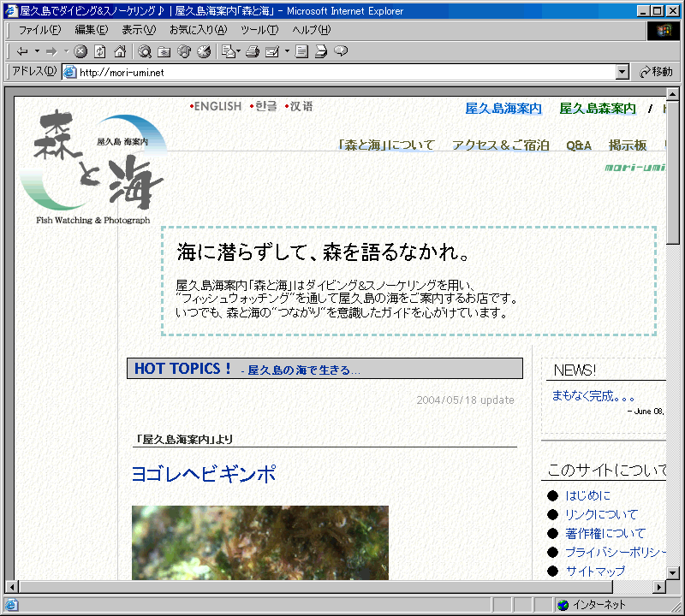Click the Mail toolbar icon
This screenshot has width=685, height=616.
[228, 51]
